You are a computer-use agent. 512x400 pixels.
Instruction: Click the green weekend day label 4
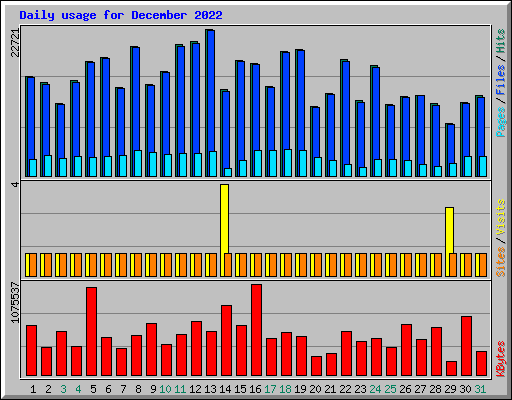coord(78,389)
